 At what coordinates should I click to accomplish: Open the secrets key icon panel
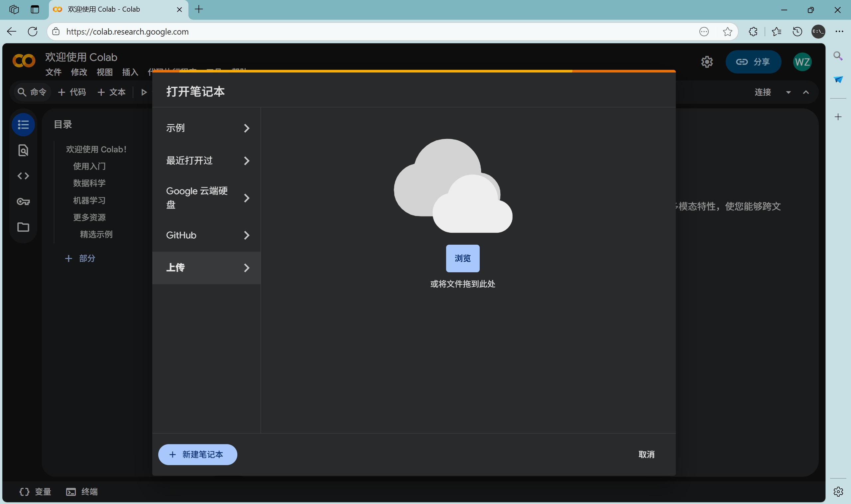coord(23,202)
